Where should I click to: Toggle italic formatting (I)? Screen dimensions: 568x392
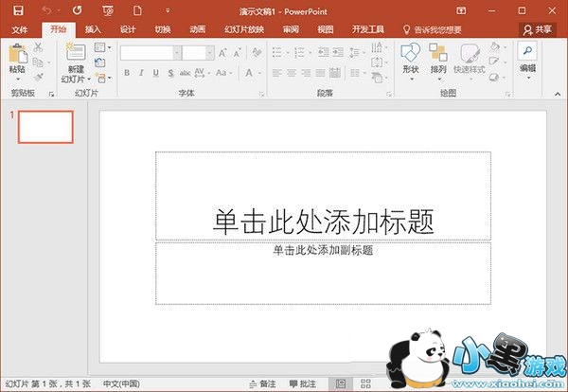click(x=141, y=73)
